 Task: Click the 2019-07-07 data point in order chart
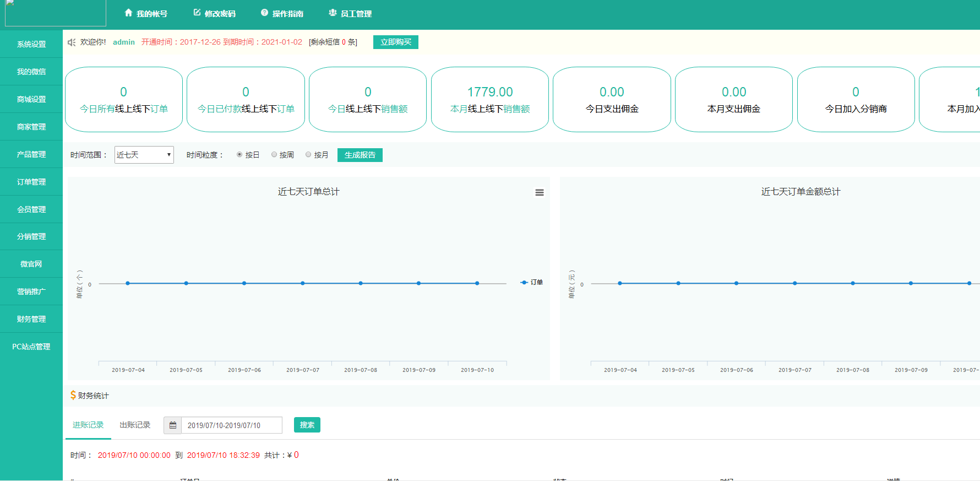coord(303,283)
